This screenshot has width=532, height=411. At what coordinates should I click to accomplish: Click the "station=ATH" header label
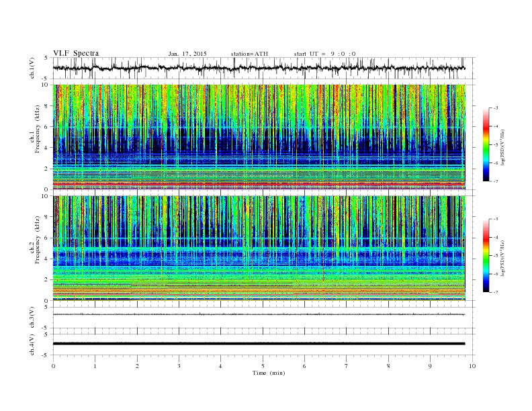click(249, 54)
